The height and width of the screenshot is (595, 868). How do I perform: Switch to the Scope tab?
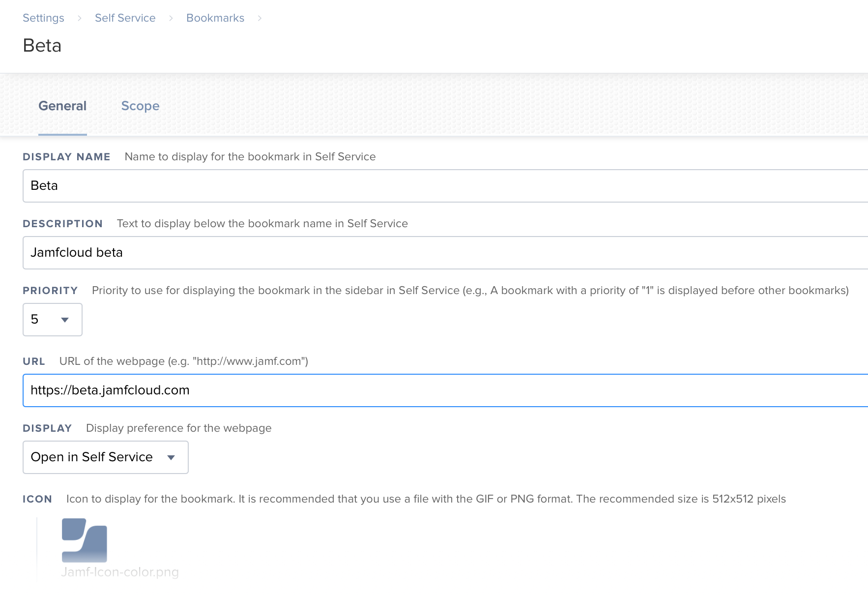140,106
